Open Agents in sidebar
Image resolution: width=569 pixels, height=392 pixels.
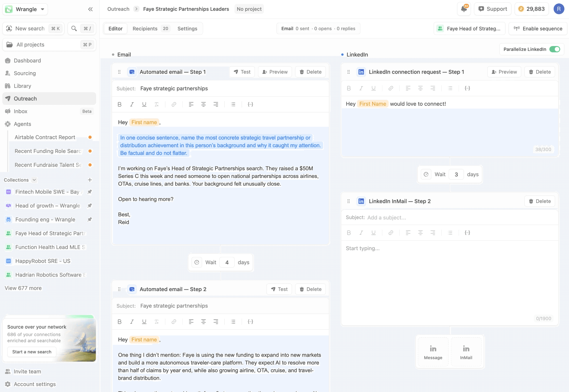point(49,124)
